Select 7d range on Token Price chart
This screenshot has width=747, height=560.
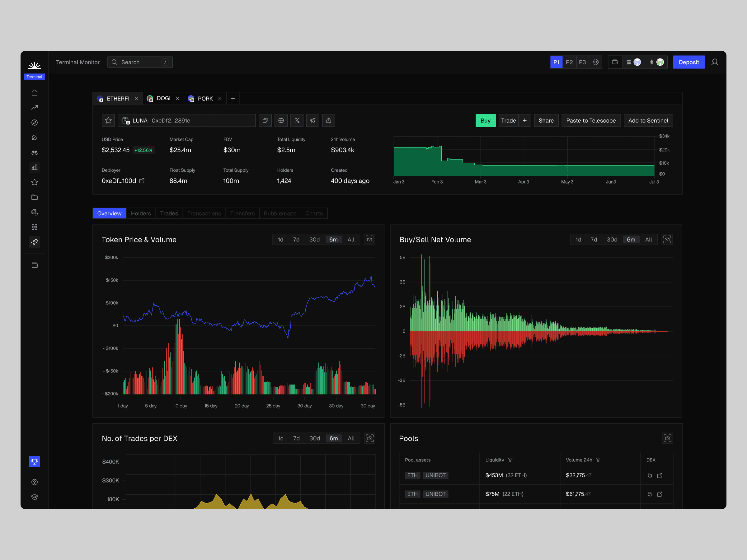pyautogui.click(x=296, y=240)
